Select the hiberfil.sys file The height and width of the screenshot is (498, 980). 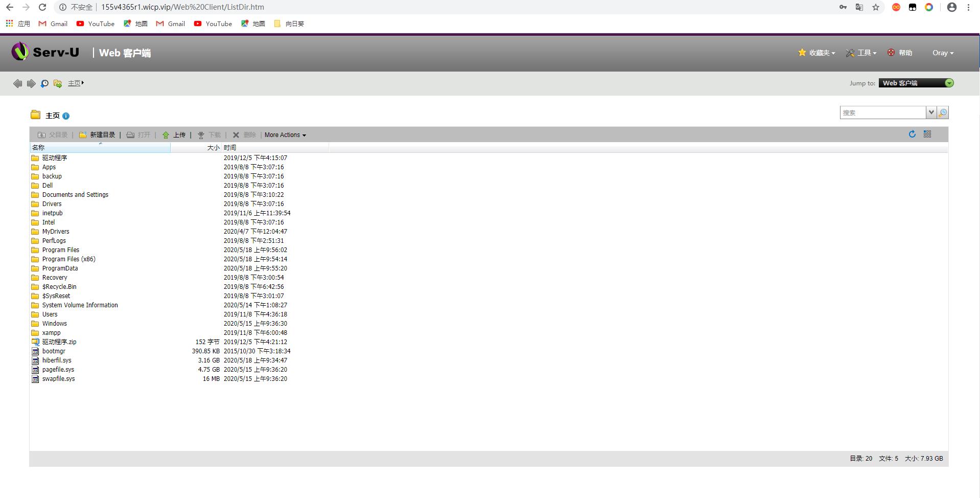click(57, 360)
